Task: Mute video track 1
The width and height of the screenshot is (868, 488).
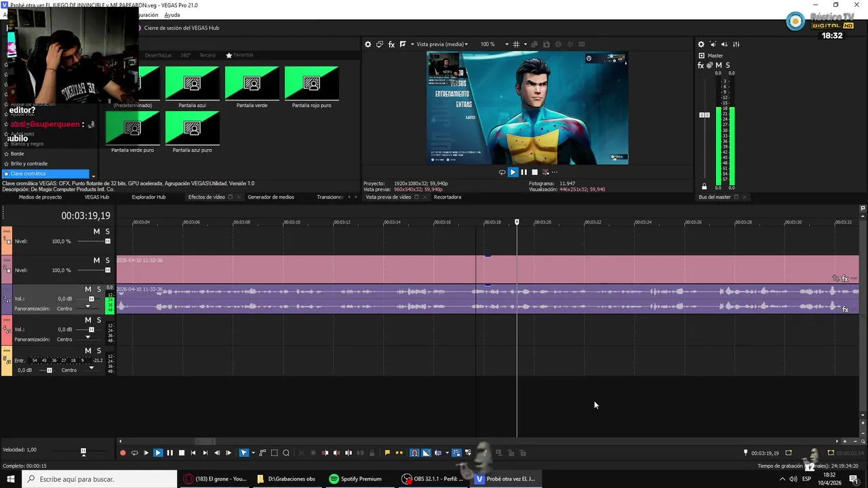Action: tap(96, 232)
